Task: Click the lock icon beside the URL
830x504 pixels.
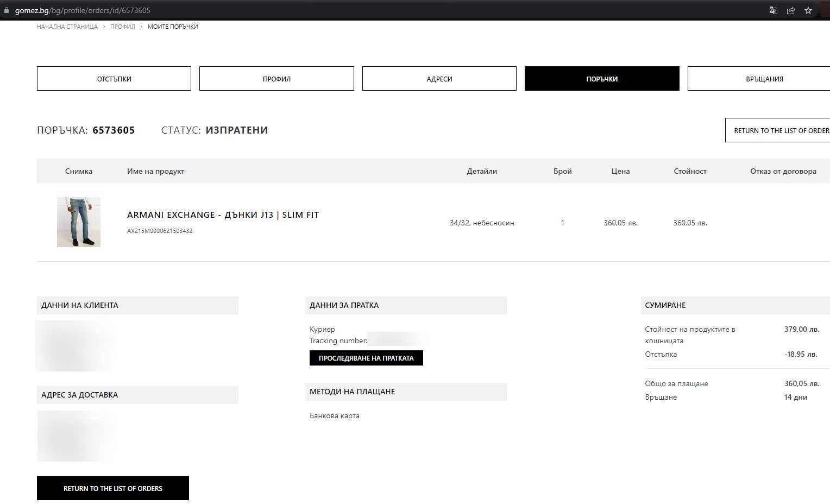Action: click(7, 10)
